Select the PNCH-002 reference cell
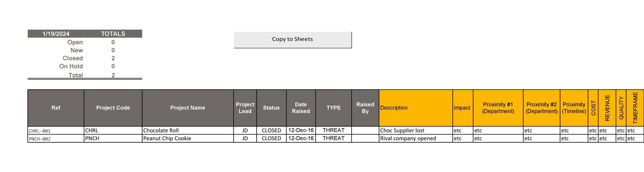 click(56, 139)
